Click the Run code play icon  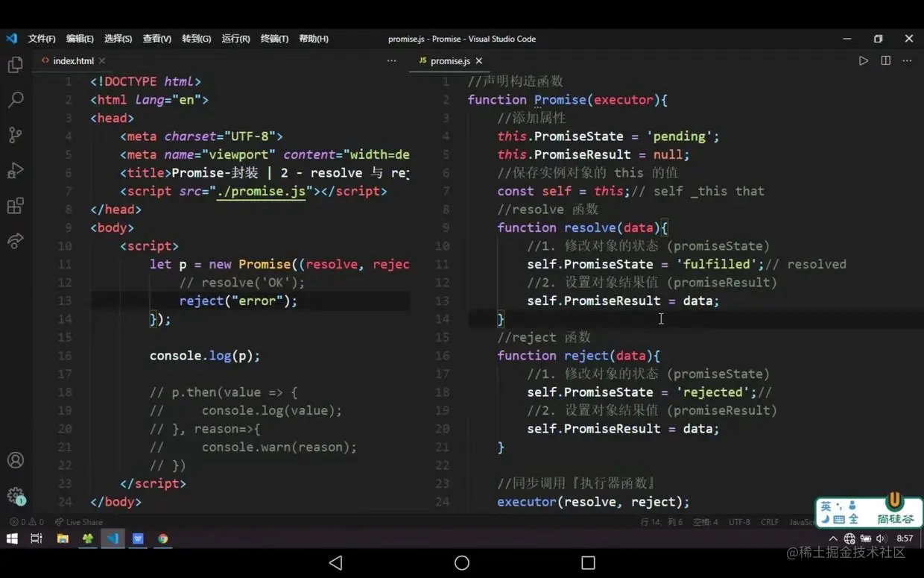coord(863,60)
